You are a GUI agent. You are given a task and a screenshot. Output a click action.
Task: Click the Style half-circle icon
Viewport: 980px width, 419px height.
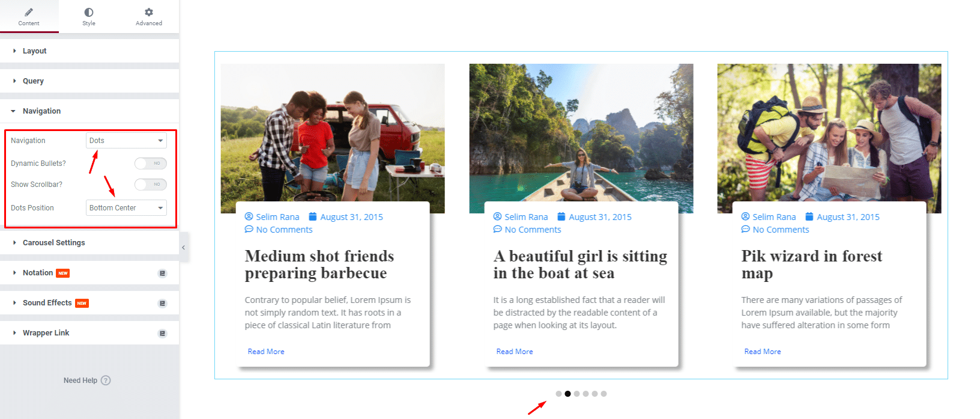pos(89,12)
